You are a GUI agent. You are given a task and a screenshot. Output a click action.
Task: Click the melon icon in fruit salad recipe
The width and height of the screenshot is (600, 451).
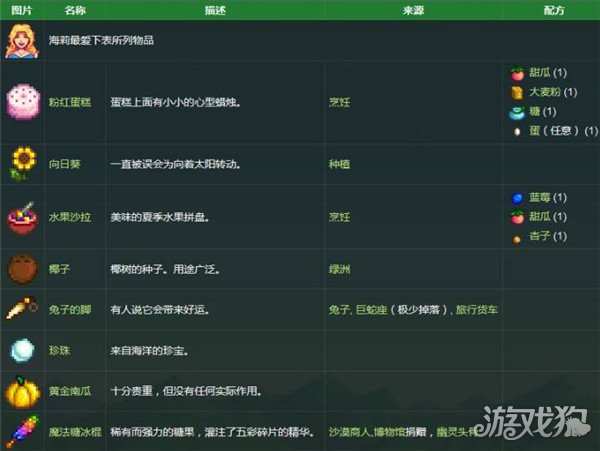coord(517,217)
